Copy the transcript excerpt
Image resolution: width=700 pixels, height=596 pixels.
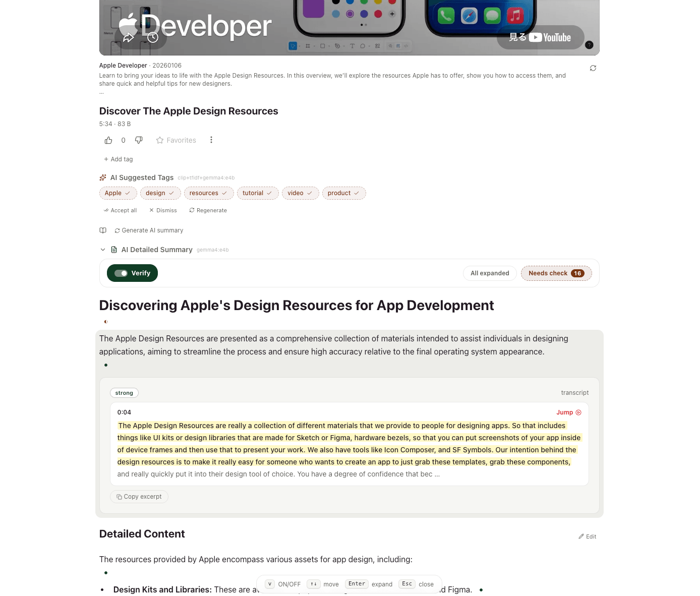point(139,497)
